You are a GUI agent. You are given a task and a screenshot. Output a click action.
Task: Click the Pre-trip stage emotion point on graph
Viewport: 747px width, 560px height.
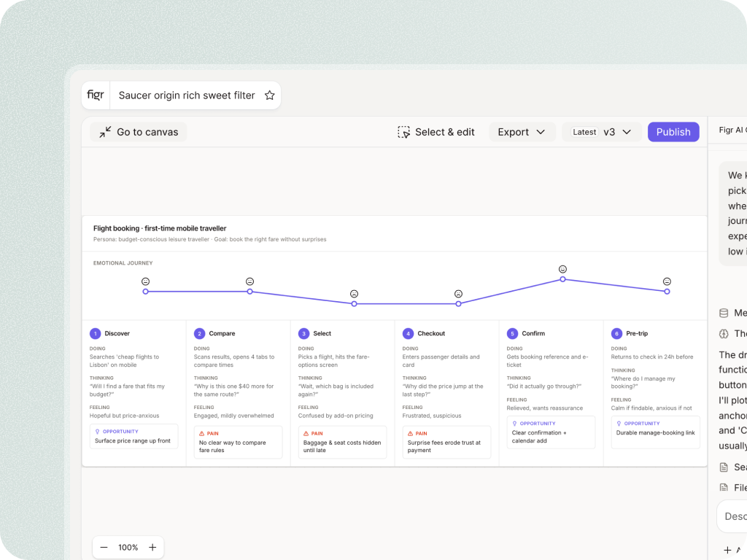tap(667, 292)
